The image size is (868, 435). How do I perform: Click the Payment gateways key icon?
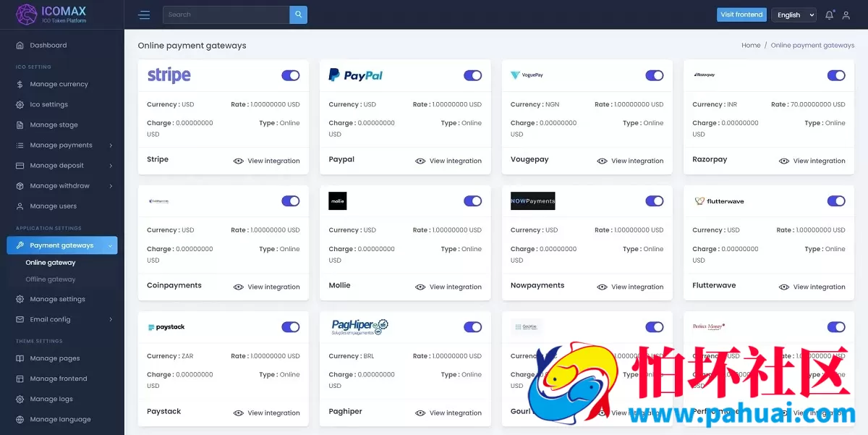coord(20,245)
